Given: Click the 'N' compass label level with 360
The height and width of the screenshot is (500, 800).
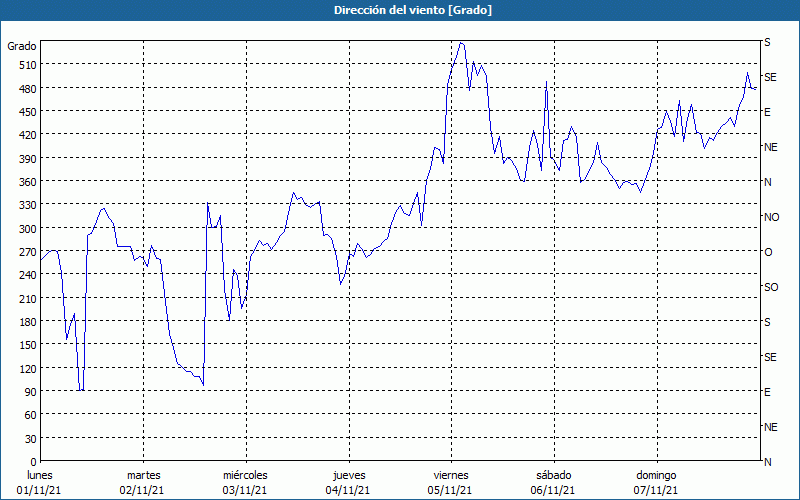Looking at the screenshot, I should pyautogui.click(x=767, y=182).
